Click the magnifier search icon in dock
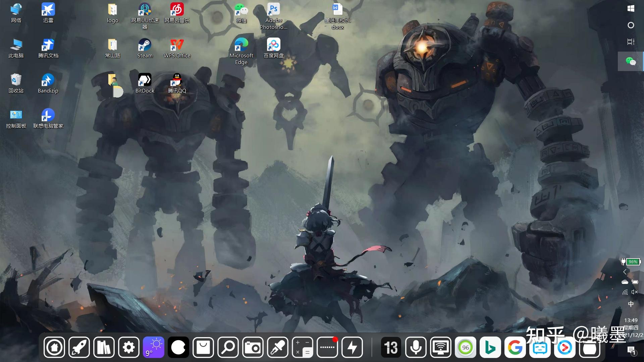644x362 pixels. pyautogui.click(x=228, y=347)
